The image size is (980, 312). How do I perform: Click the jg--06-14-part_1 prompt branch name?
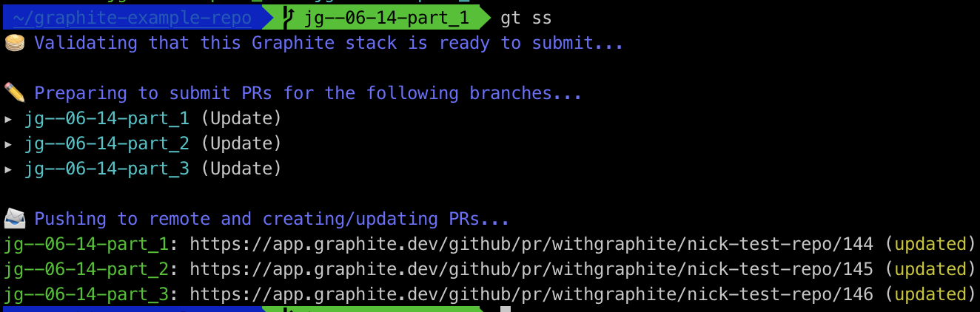tap(386, 18)
